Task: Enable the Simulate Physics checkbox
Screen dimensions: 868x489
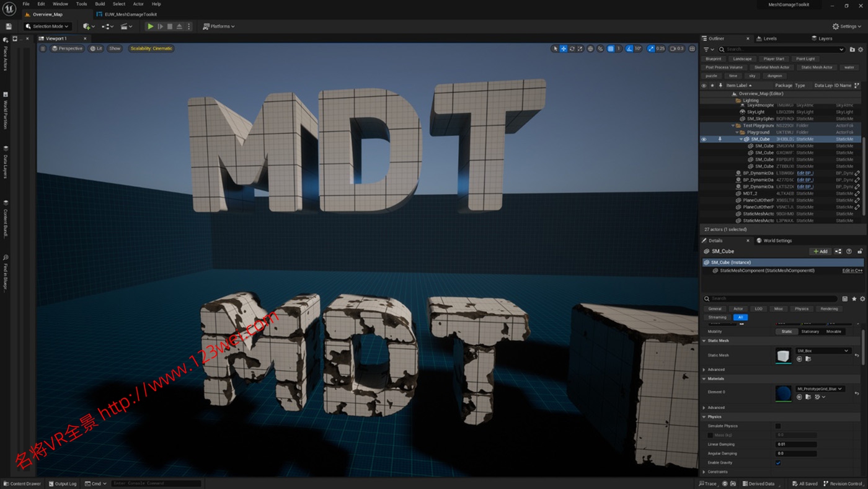Action: tap(778, 426)
